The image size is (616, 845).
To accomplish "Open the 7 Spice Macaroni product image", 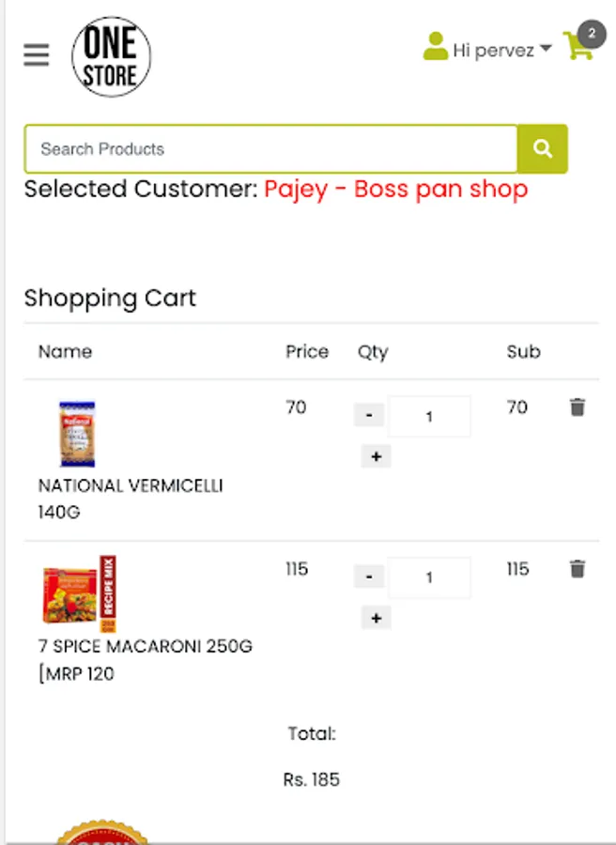I will click(79, 592).
